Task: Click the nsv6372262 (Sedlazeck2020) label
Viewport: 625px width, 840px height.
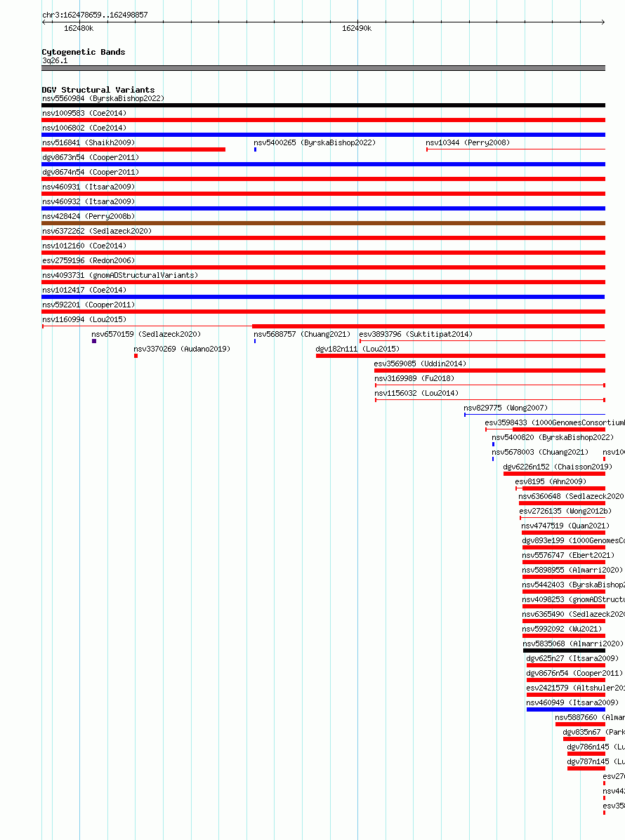Action: click(x=97, y=231)
